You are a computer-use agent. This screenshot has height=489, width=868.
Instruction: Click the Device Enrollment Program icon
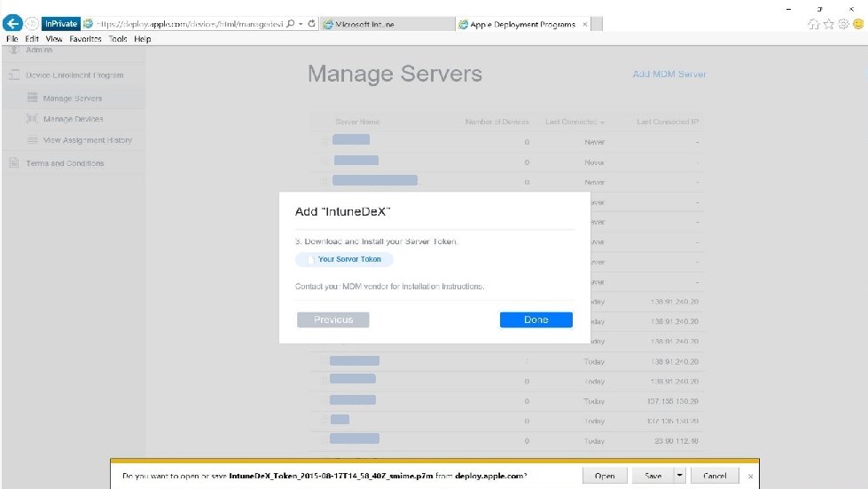tap(14, 75)
